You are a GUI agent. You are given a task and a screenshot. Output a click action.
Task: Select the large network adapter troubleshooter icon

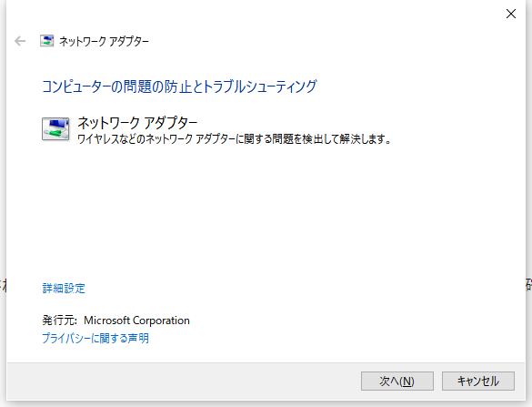pyautogui.click(x=55, y=128)
